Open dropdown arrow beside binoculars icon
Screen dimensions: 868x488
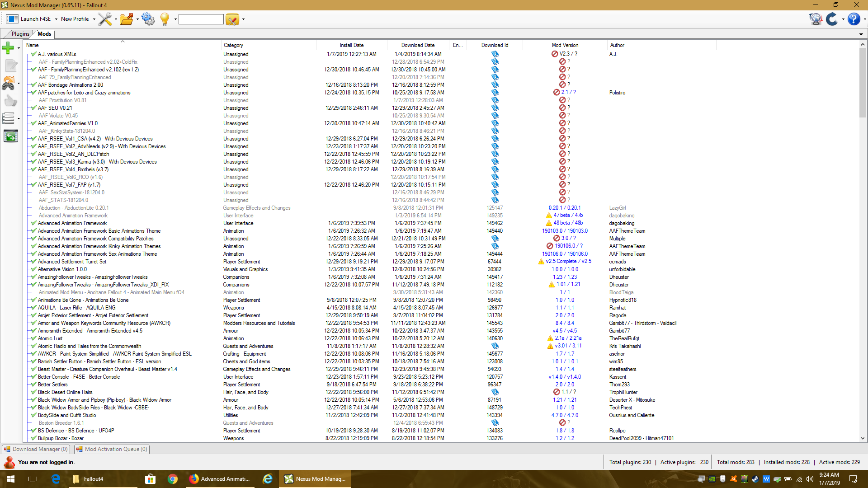pyautogui.click(x=19, y=83)
